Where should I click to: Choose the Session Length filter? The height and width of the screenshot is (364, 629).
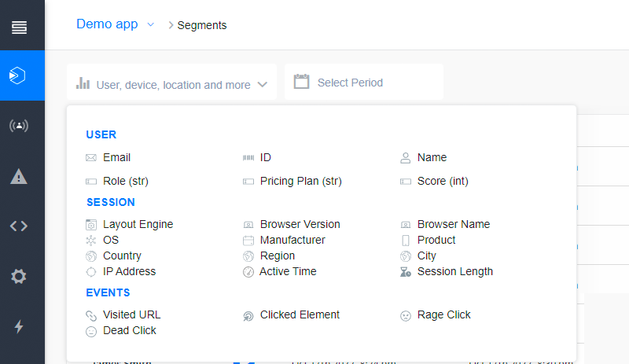pyautogui.click(x=454, y=271)
